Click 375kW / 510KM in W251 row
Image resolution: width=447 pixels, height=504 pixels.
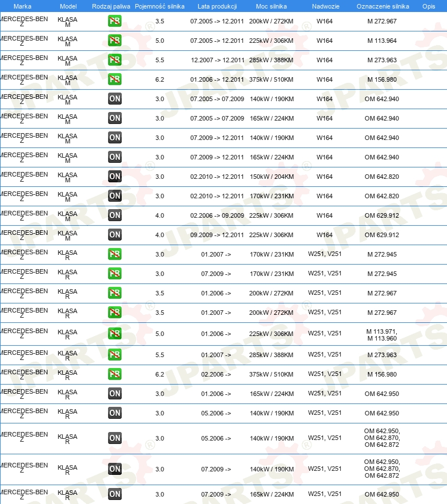tap(271, 374)
